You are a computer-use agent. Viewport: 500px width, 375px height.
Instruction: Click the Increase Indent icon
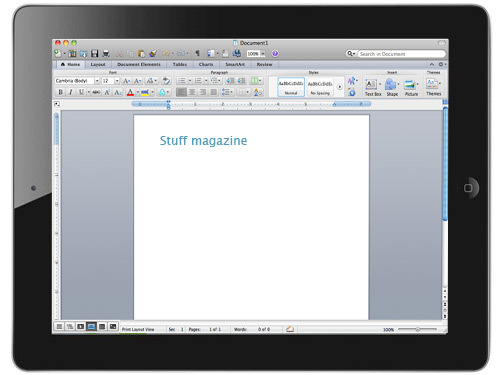coord(241,81)
